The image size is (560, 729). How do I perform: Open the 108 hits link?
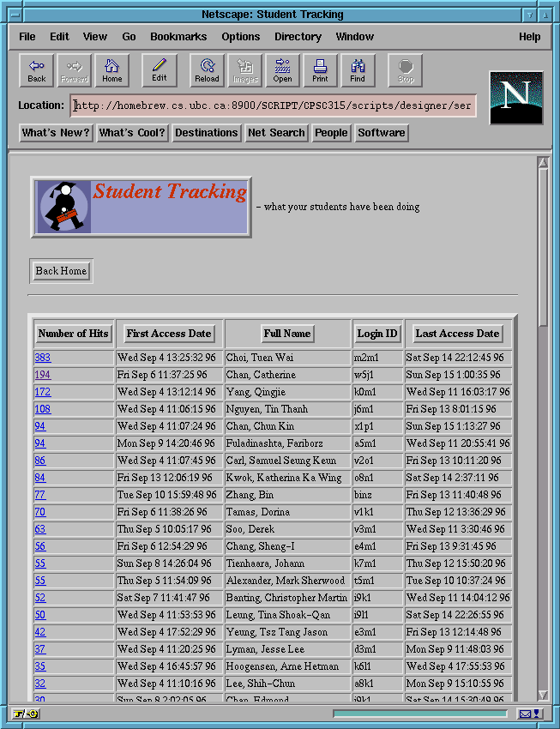click(x=43, y=409)
